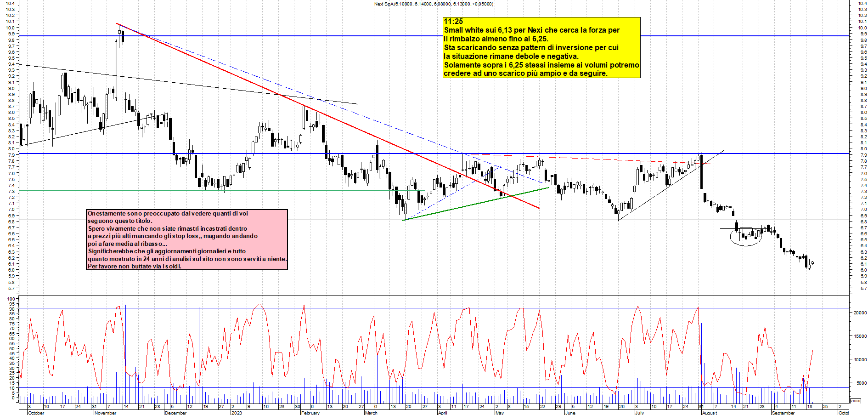
Task: Click line 'Sta scaricando senza pattern di inversione'
Action: (x=531, y=48)
